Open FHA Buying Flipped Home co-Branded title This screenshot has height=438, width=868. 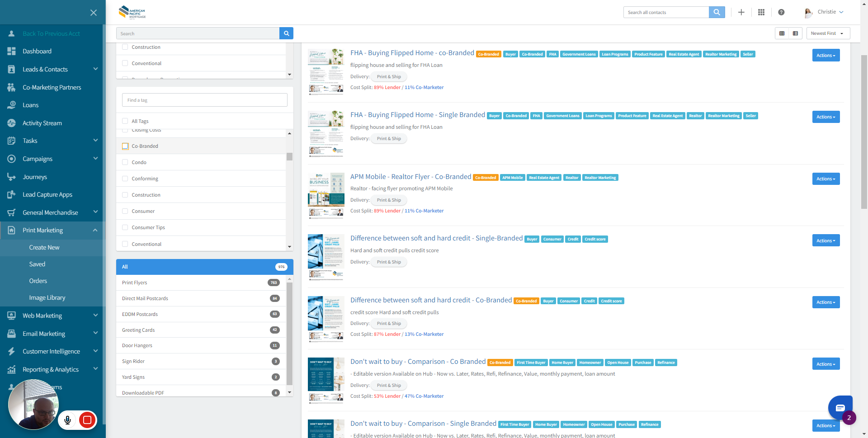click(x=412, y=53)
